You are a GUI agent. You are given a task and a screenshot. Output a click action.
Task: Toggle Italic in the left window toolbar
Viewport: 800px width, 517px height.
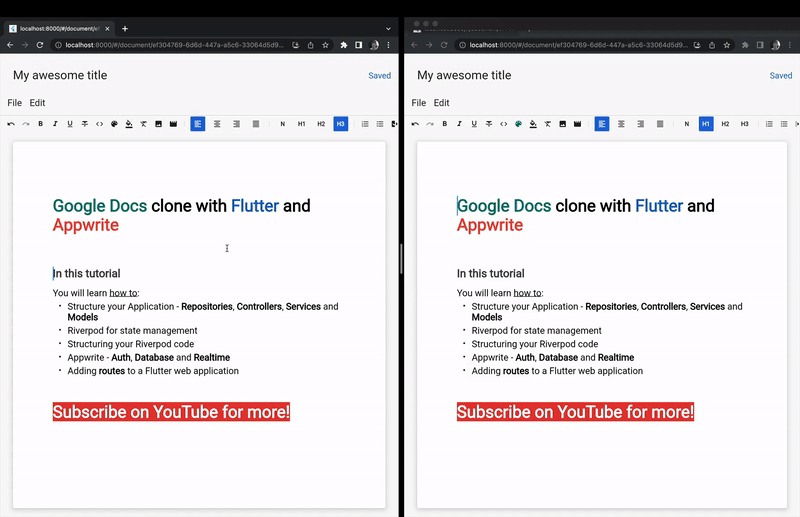55,124
